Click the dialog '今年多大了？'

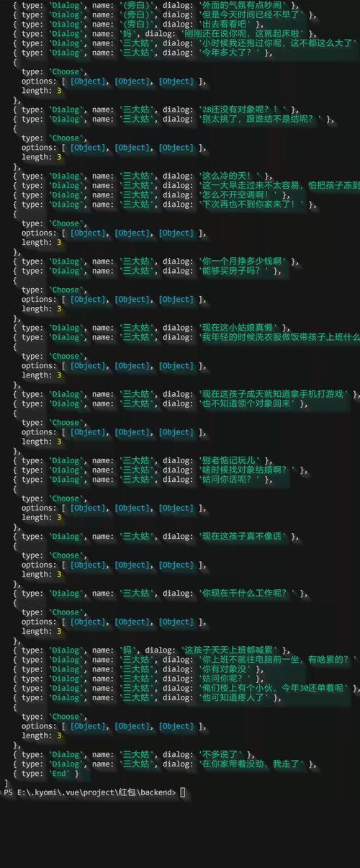coord(230,53)
